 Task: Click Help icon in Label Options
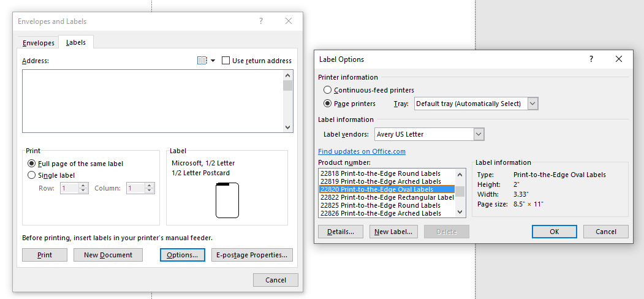point(591,59)
